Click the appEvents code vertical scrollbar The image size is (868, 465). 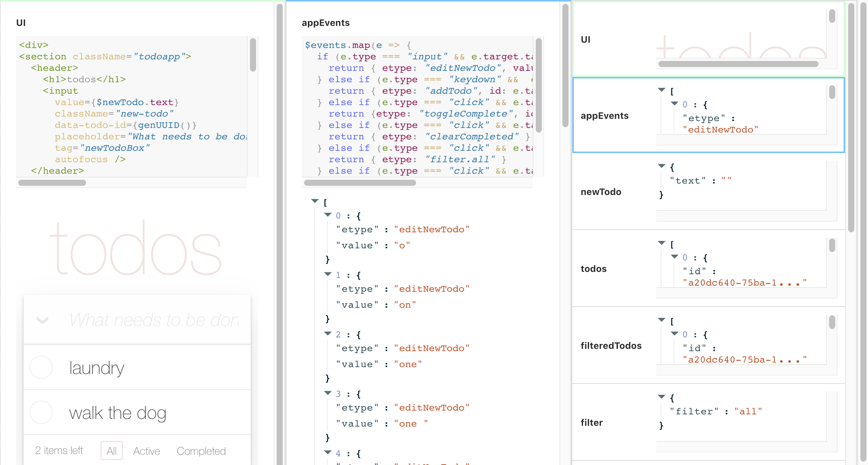click(x=539, y=85)
